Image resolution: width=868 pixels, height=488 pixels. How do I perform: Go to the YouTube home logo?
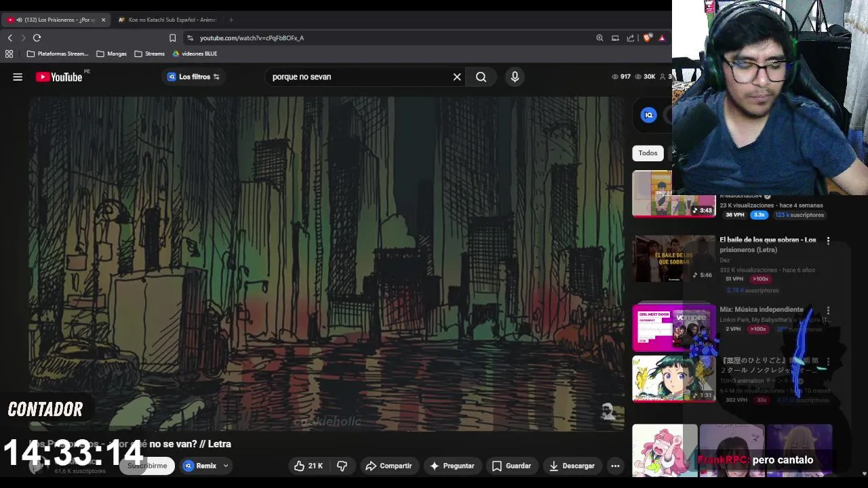coord(59,77)
